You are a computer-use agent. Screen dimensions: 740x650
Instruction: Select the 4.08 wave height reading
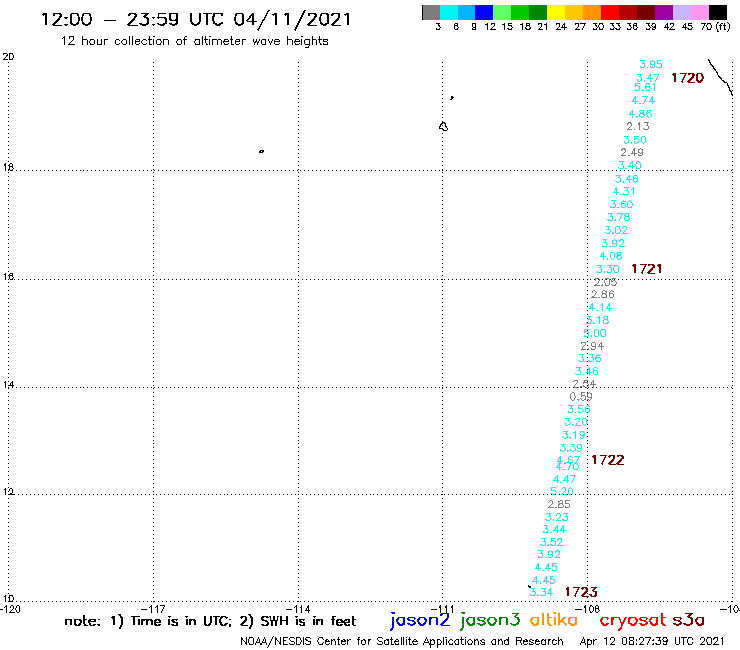(611, 256)
